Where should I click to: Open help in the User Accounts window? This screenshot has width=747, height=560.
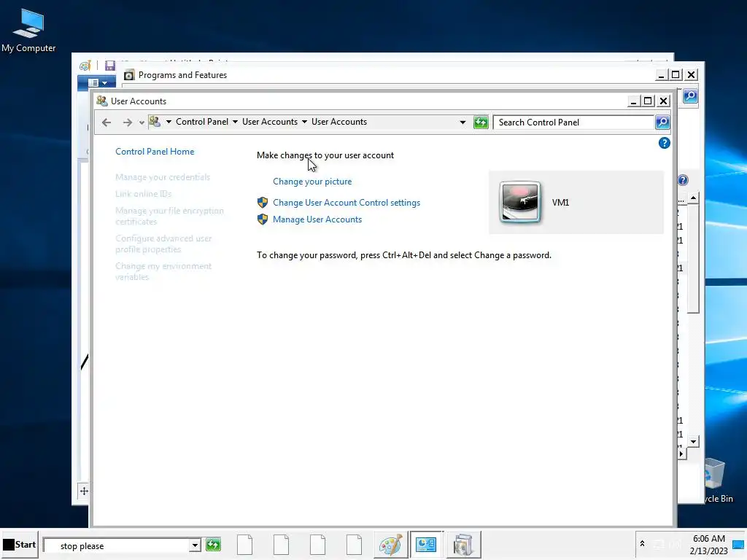664,143
